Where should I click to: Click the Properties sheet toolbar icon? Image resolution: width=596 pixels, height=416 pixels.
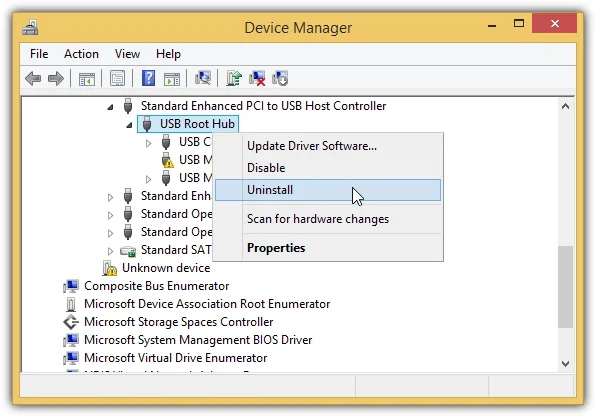coord(117,78)
